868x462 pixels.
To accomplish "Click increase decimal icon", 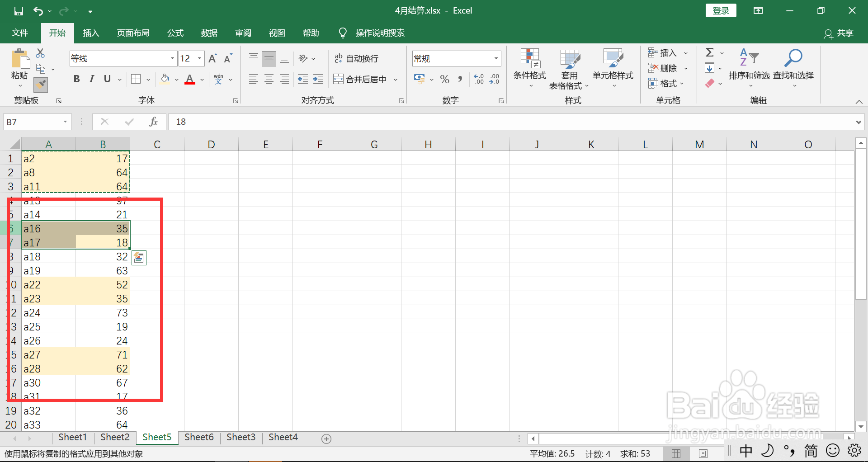I will 479,79.
